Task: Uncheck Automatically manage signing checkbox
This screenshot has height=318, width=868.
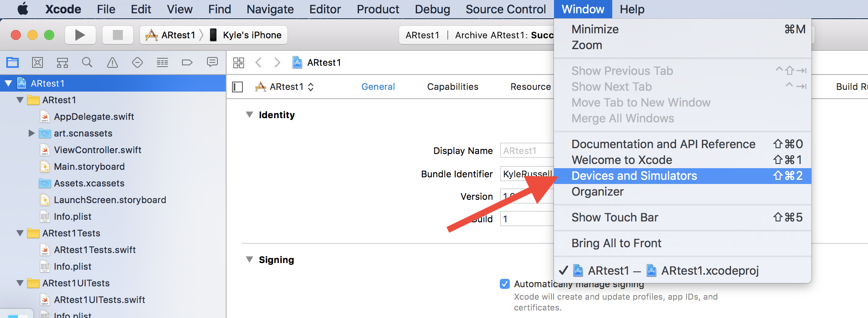Action: click(x=505, y=284)
